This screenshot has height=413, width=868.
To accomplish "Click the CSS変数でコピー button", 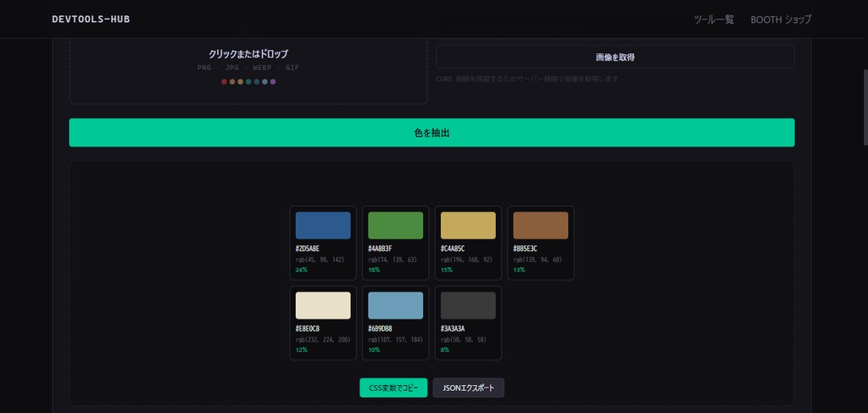I will tap(393, 388).
